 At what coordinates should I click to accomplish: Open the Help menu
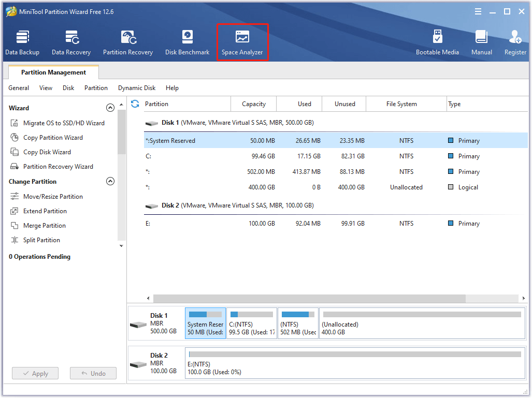coord(172,88)
